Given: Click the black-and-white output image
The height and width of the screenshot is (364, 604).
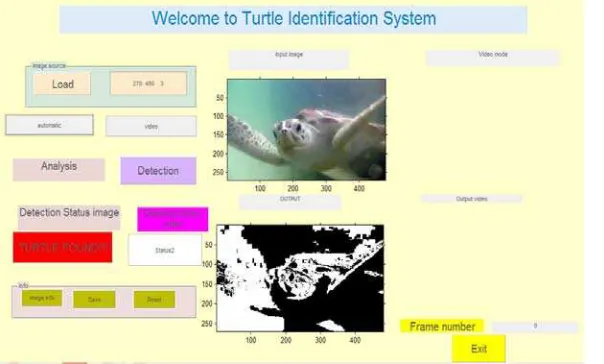Looking at the screenshot, I should pos(300,278).
